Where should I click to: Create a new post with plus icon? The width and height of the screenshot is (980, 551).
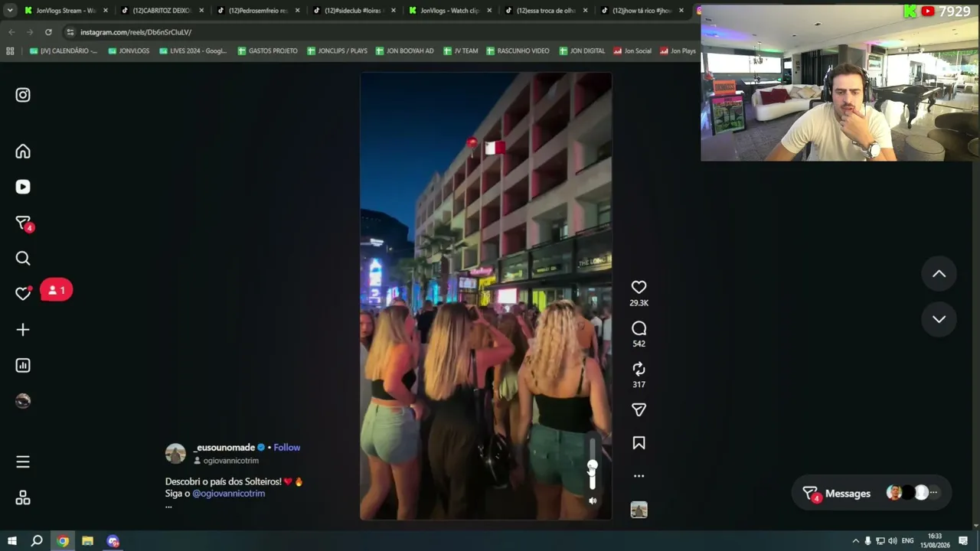coord(23,330)
